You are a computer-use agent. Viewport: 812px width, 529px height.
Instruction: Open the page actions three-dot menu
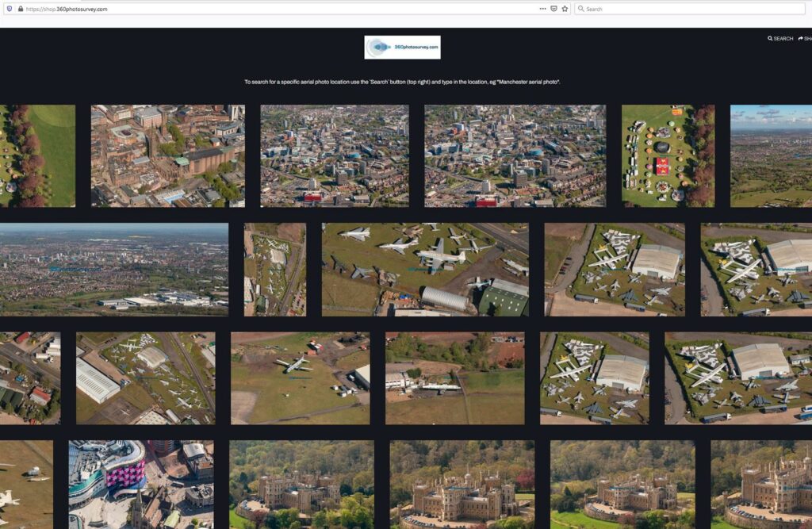point(542,9)
